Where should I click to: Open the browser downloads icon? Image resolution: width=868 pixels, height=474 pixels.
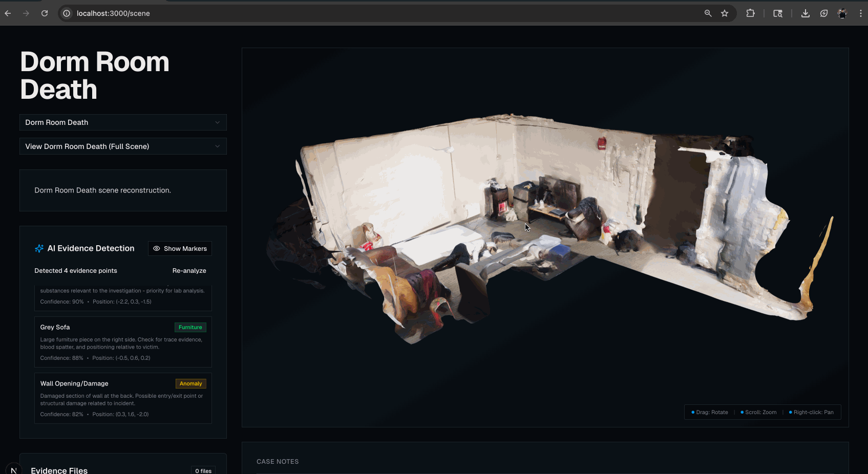click(805, 13)
